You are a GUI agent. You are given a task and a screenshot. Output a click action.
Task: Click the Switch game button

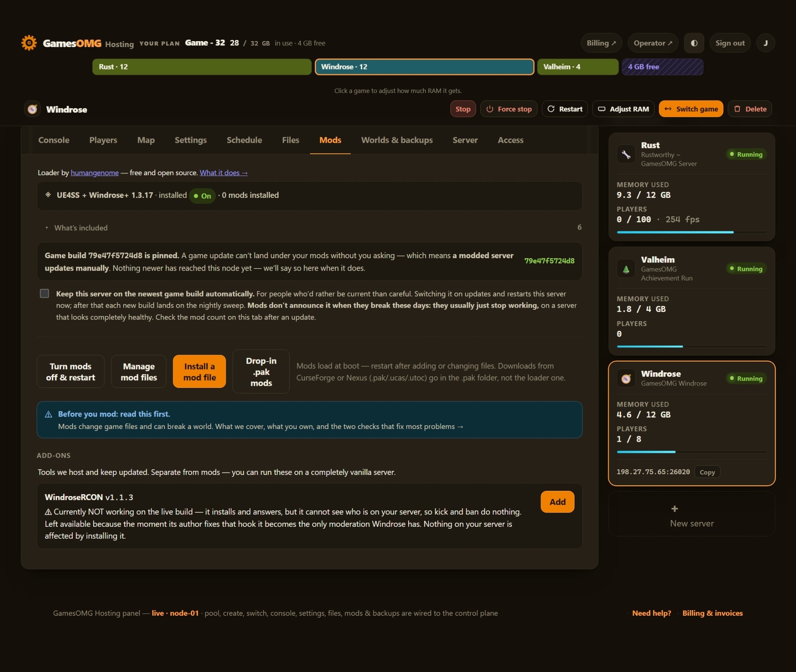coord(691,109)
